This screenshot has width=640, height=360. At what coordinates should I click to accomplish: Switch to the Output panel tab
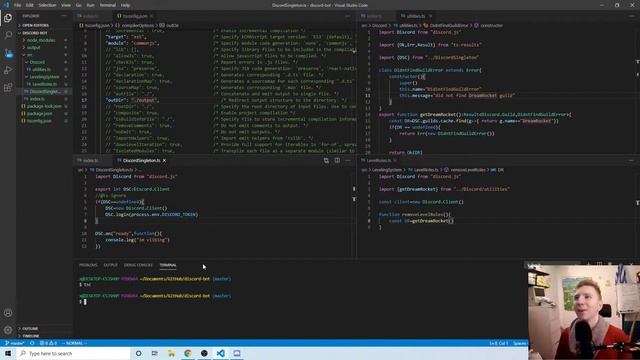(110, 265)
